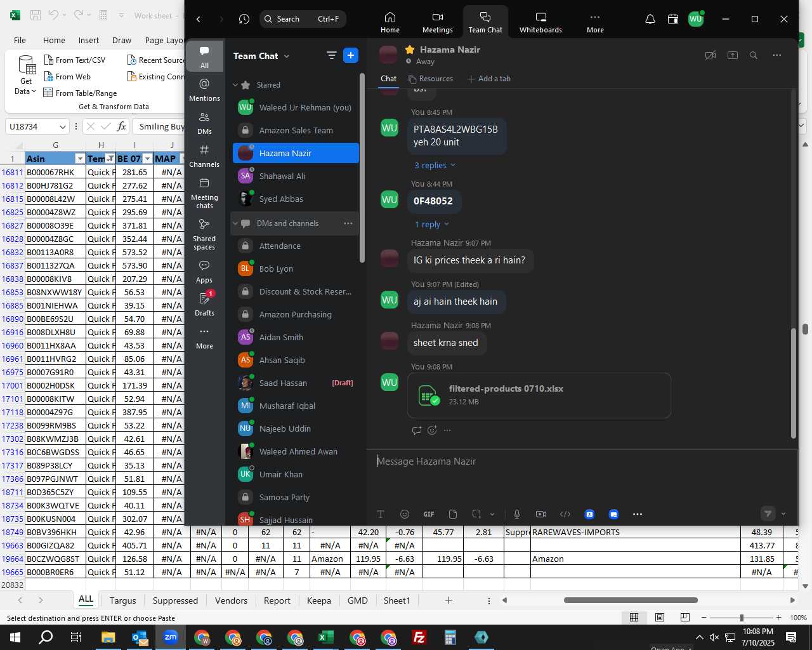Collapse the DMs and channels section
The width and height of the screenshot is (812, 650).
[235, 223]
